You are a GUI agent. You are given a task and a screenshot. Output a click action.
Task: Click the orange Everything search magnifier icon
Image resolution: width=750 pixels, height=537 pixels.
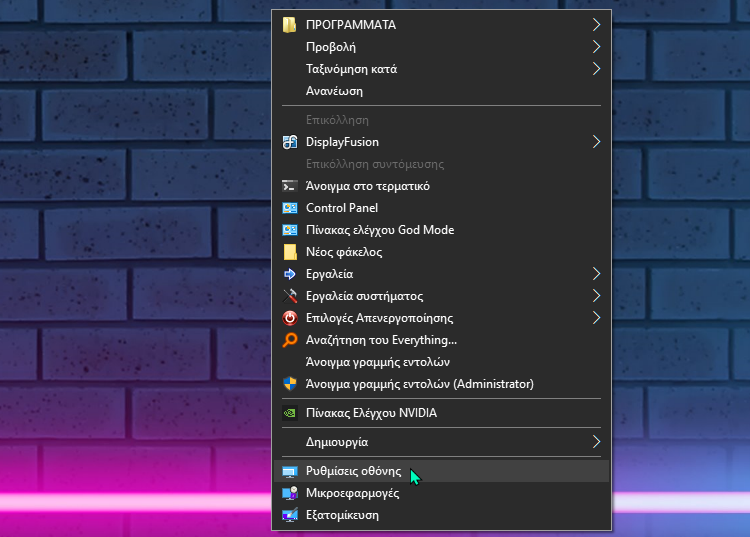point(290,340)
